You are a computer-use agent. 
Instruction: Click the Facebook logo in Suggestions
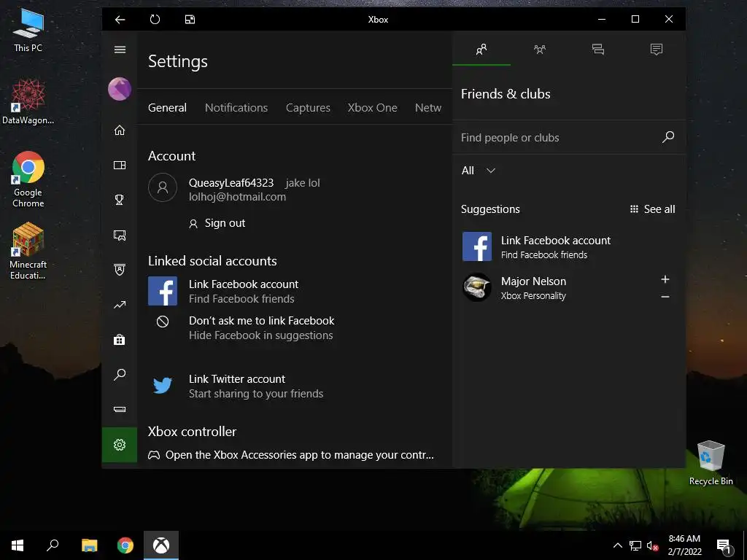(477, 246)
